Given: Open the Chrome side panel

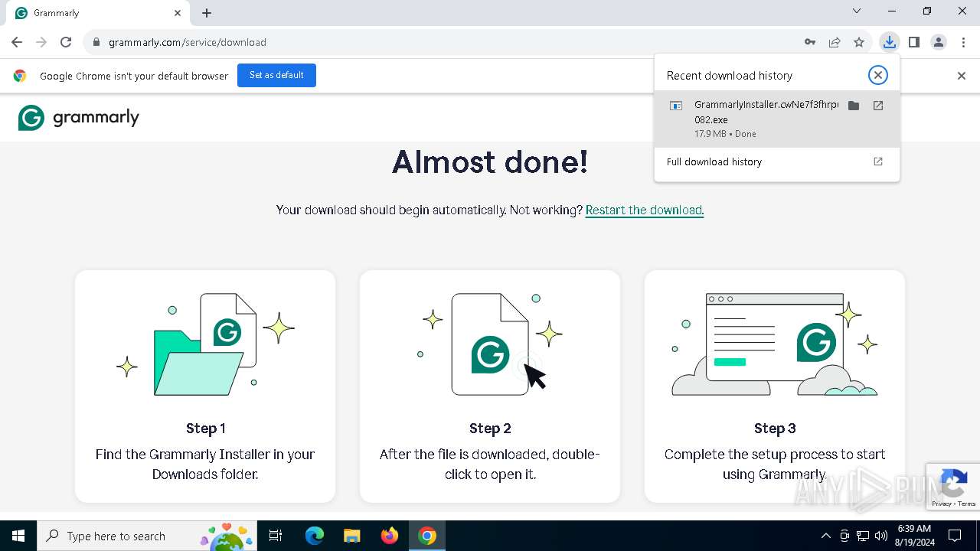Looking at the screenshot, I should (x=914, y=42).
